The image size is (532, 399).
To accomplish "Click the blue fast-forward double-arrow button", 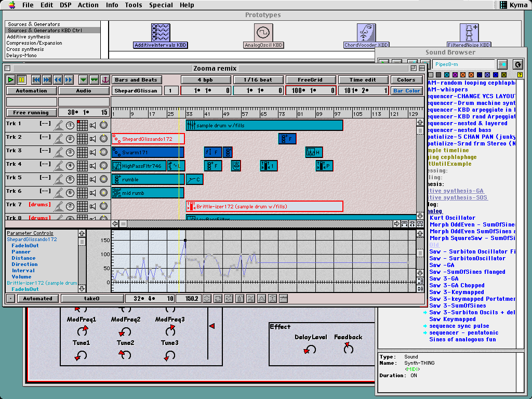I will pyautogui.click(x=69, y=79).
